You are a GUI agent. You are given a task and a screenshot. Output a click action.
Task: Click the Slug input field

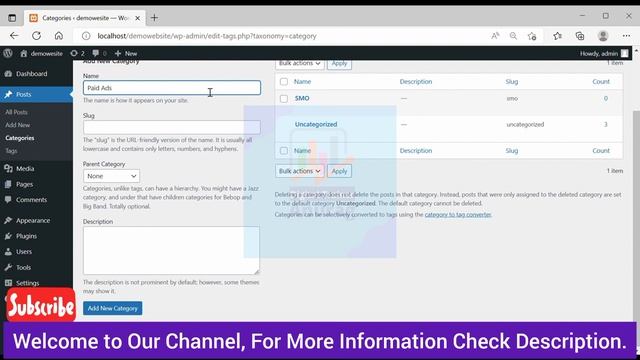click(172, 127)
